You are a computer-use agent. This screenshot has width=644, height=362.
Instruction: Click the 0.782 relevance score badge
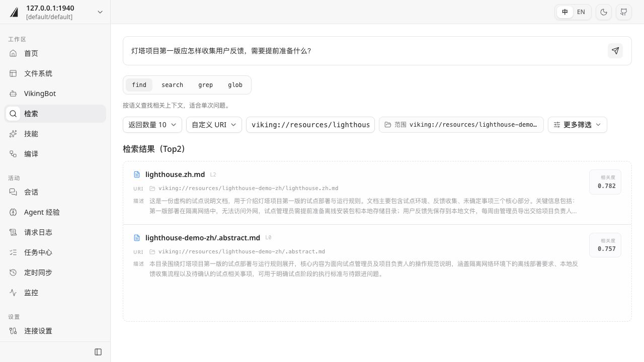point(605,182)
